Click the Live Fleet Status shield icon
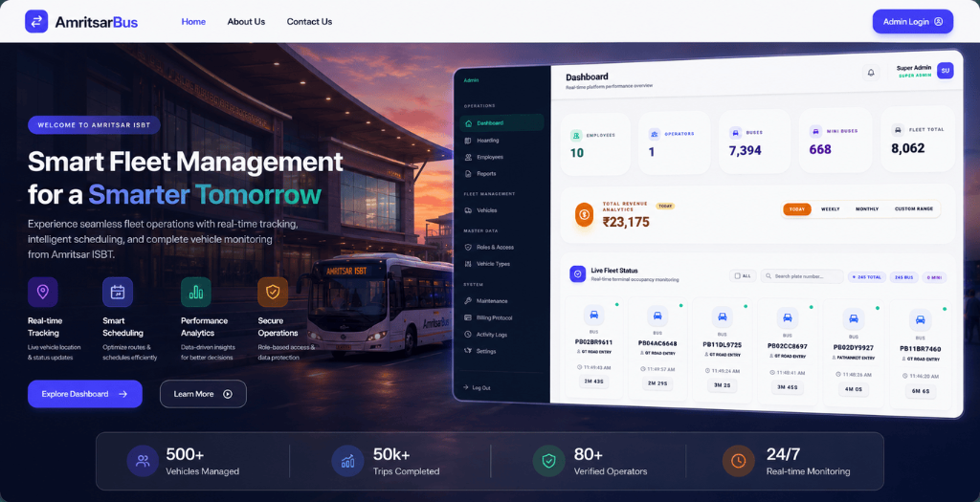The height and width of the screenshot is (502, 980). (x=577, y=273)
